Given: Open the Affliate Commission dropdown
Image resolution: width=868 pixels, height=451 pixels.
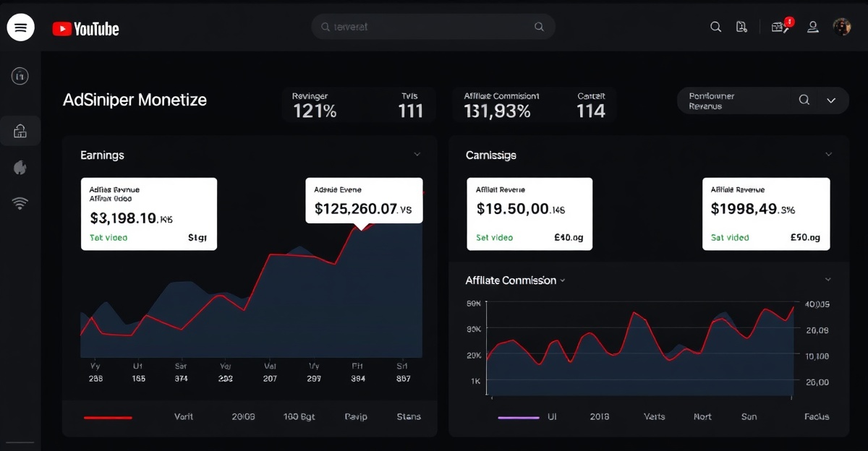Looking at the screenshot, I should pyautogui.click(x=515, y=280).
